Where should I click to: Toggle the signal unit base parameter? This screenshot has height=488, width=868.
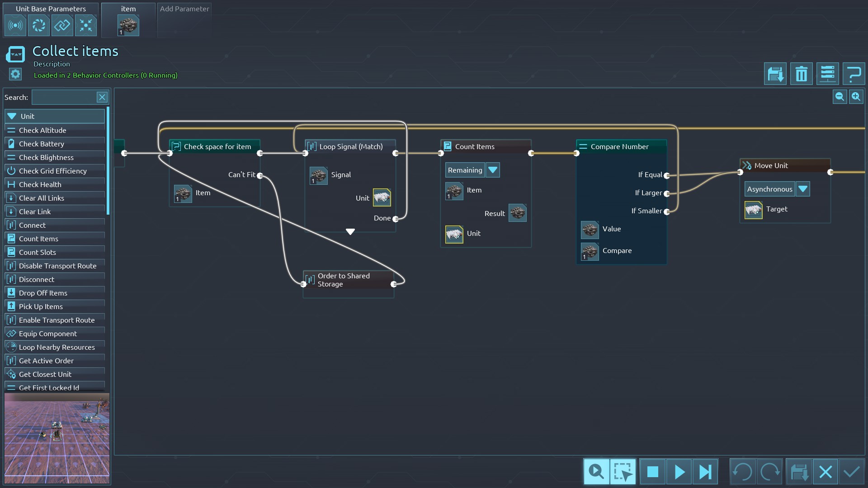click(15, 25)
